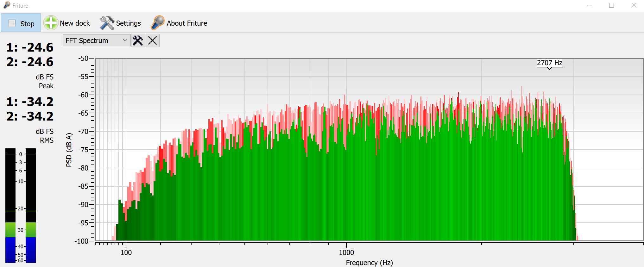Click the square stop icon in Stop button
644x267 pixels.
(x=12, y=23)
